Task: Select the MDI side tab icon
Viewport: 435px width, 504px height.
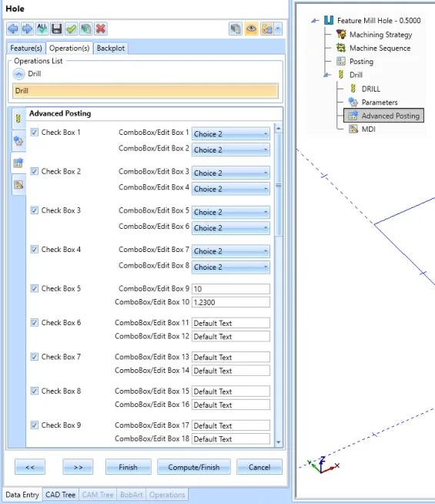Action: click(18, 184)
